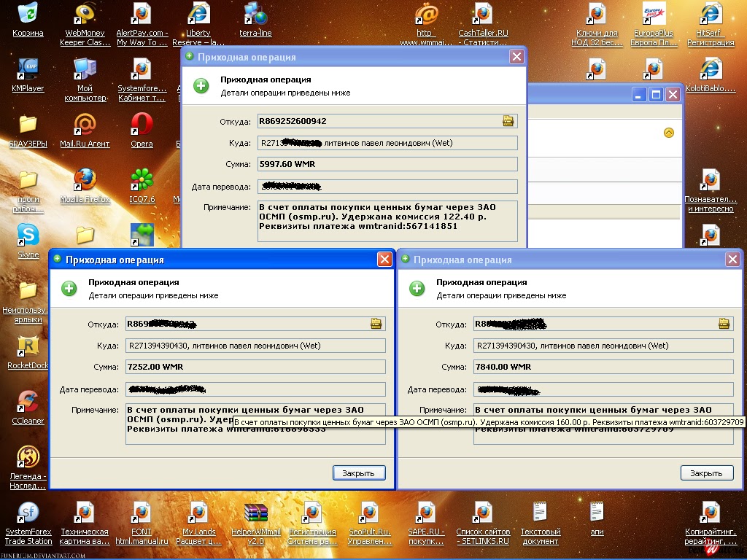Collapse panel with yellow chevron in background window

(669, 133)
